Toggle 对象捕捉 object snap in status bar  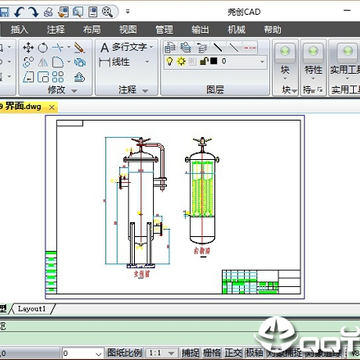pos(284,353)
